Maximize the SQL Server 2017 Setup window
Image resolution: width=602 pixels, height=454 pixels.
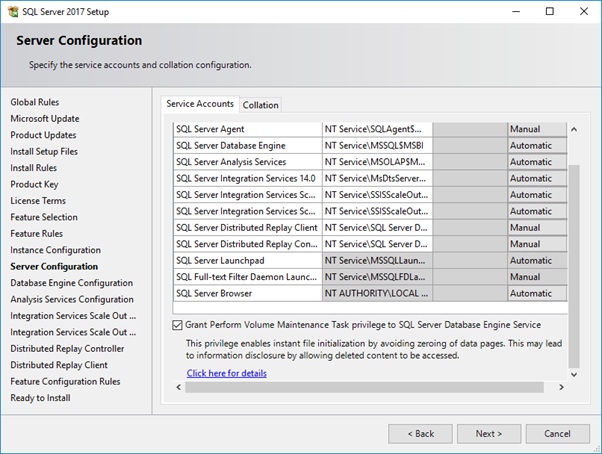pyautogui.click(x=550, y=11)
